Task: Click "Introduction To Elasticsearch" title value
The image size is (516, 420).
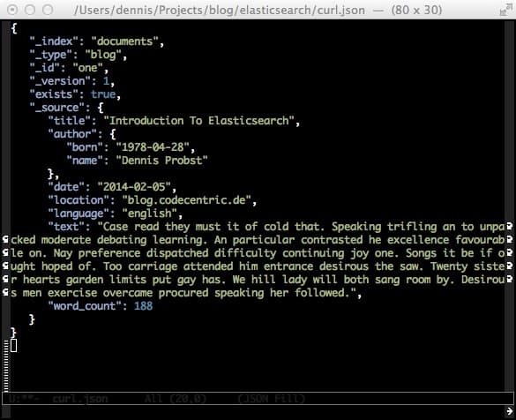Action: 199,121
